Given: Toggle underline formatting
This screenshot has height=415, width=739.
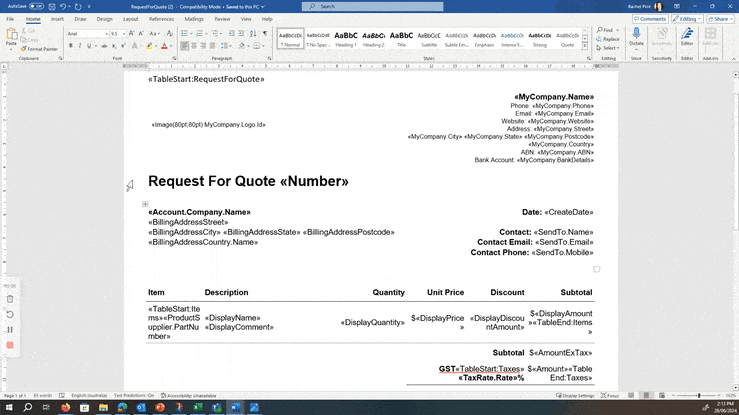Looking at the screenshot, I should (x=88, y=46).
